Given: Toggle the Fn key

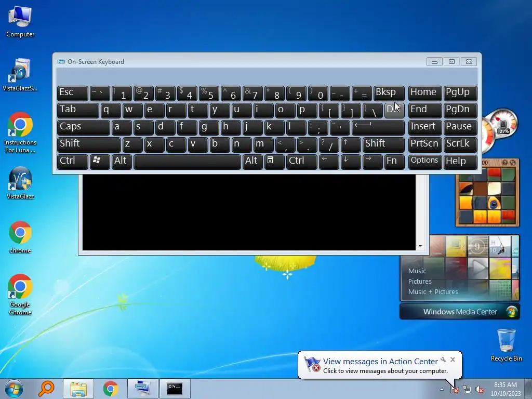Looking at the screenshot, I should pyautogui.click(x=394, y=162).
